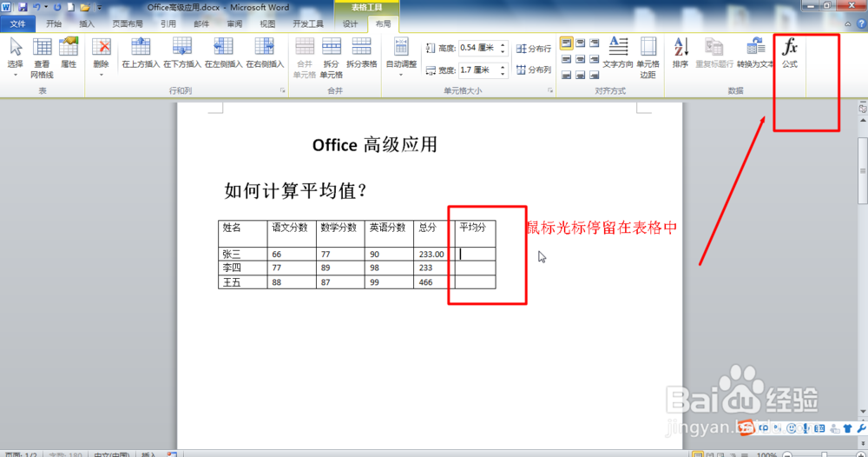The image size is (868, 457).
Task: Click Repeat Header Rows (重复标题行)
Action: point(714,54)
